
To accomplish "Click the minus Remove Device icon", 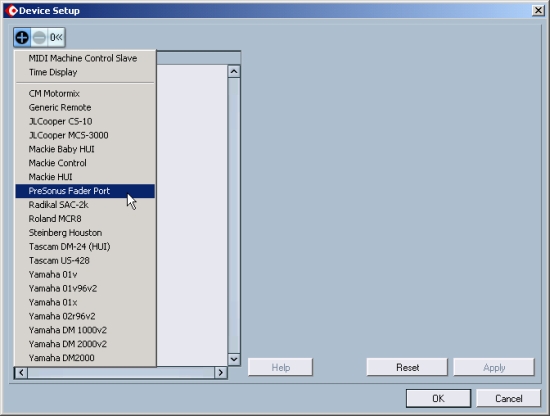I will coord(39,37).
